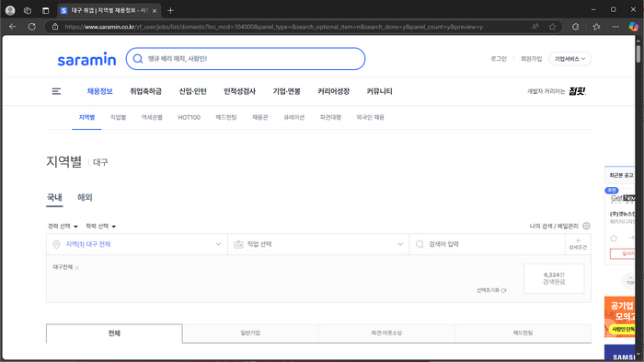
Task: Open the 직업 선택 dropdown
Action: point(318,244)
